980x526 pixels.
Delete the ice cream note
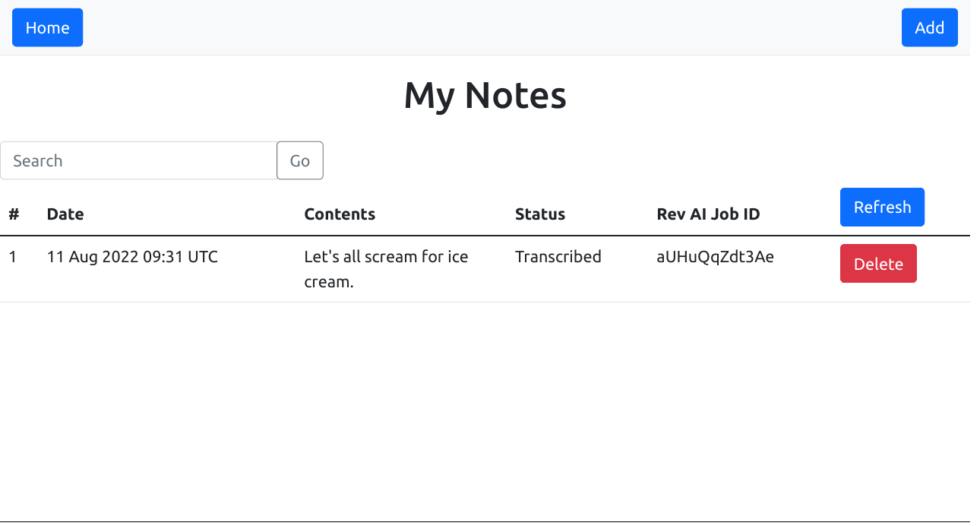click(877, 263)
